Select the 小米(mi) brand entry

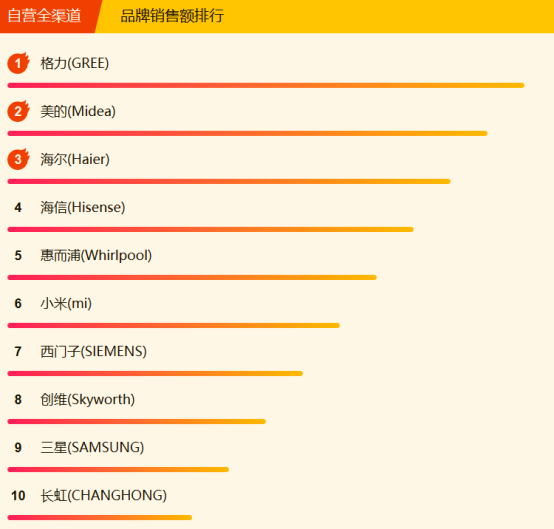pos(66,304)
